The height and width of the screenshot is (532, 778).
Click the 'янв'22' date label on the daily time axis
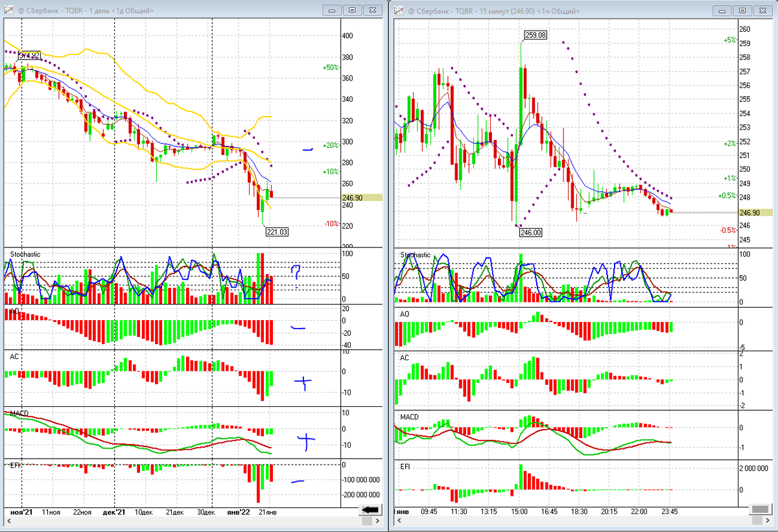[237, 512]
